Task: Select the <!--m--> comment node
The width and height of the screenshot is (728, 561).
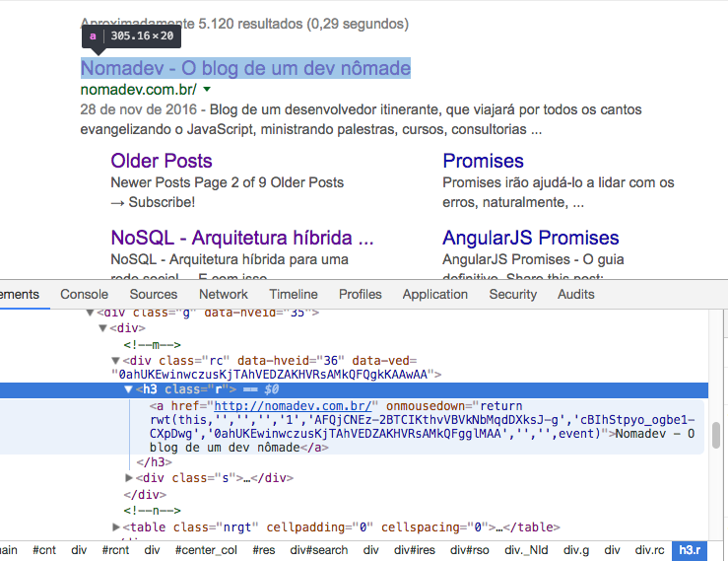Action: pos(153,345)
